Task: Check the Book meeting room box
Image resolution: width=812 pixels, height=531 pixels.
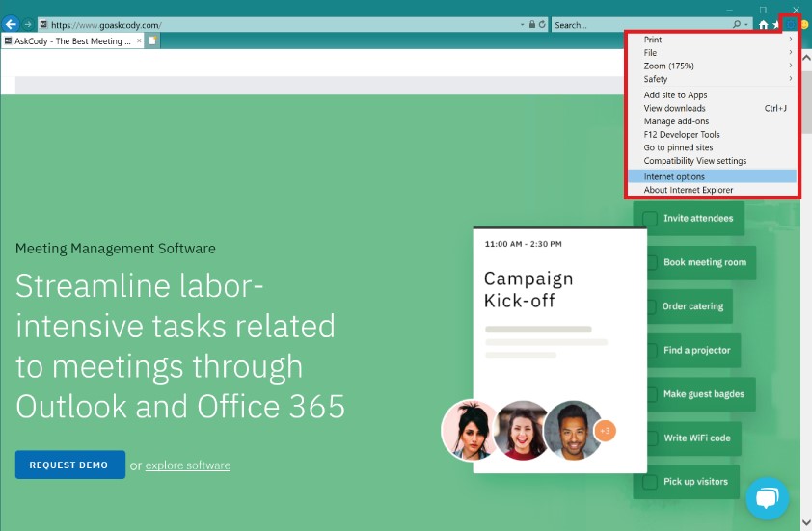Action: point(653,262)
